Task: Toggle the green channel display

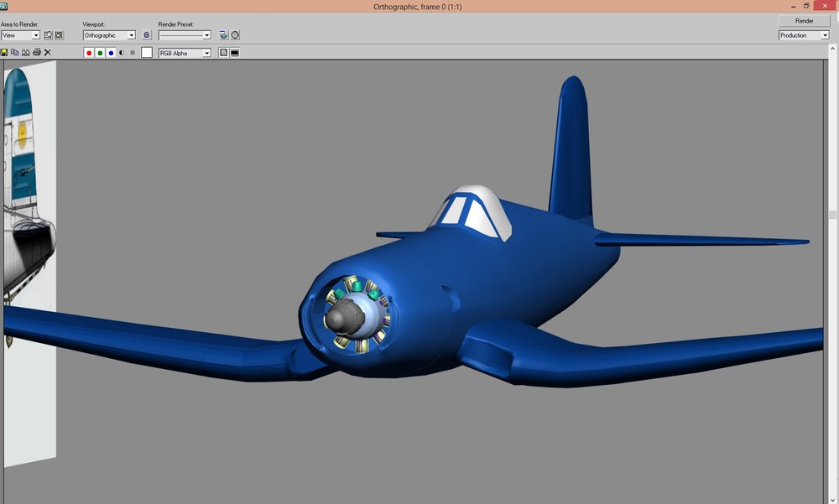Action: pyautogui.click(x=100, y=53)
